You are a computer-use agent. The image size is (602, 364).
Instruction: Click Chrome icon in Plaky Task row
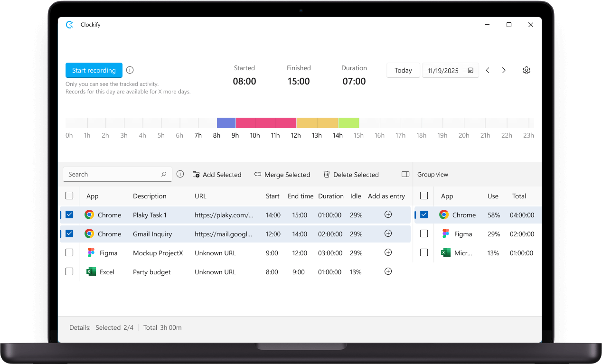[89, 215]
